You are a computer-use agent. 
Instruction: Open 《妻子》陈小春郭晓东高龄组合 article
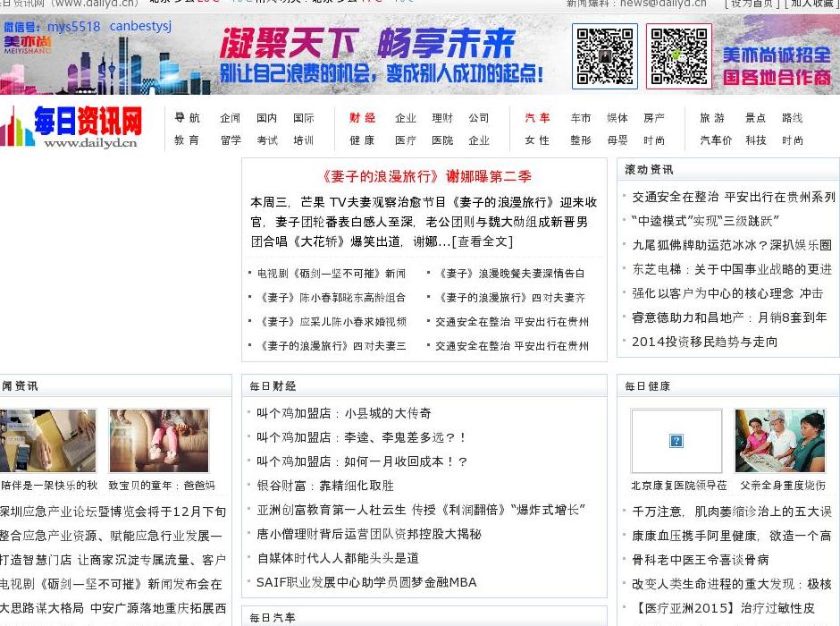pos(332,298)
